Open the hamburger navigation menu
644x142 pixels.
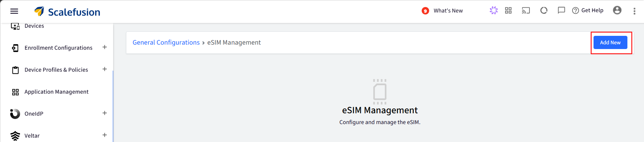[14, 11]
